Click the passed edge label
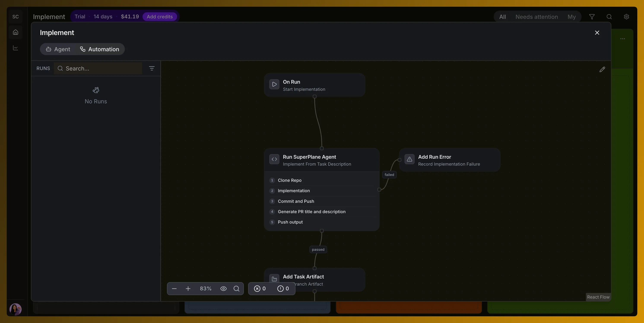The width and height of the screenshot is (644, 323). tap(318, 249)
